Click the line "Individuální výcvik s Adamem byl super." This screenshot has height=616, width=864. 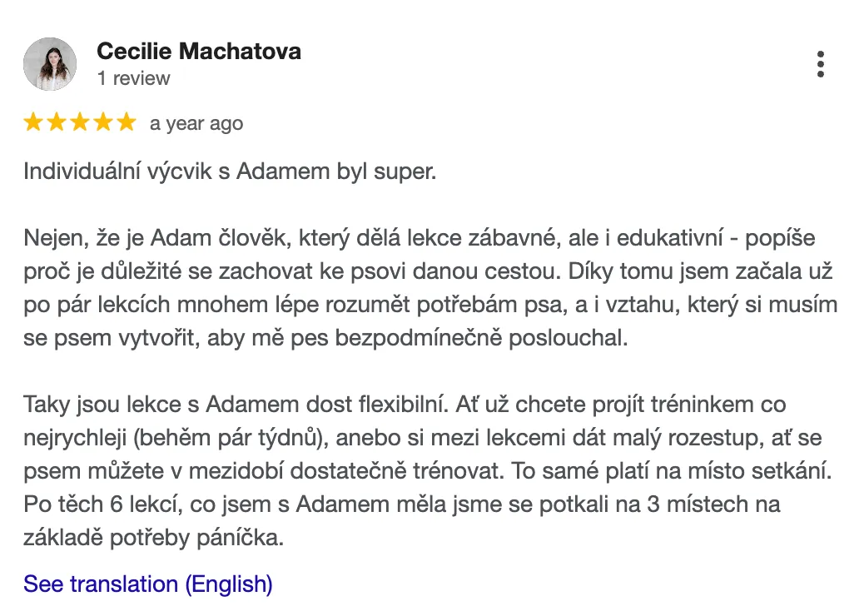pyautogui.click(x=230, y=172)
